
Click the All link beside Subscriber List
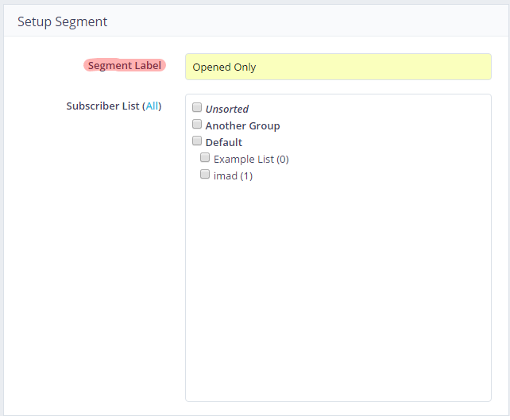(x=152, y=106)
